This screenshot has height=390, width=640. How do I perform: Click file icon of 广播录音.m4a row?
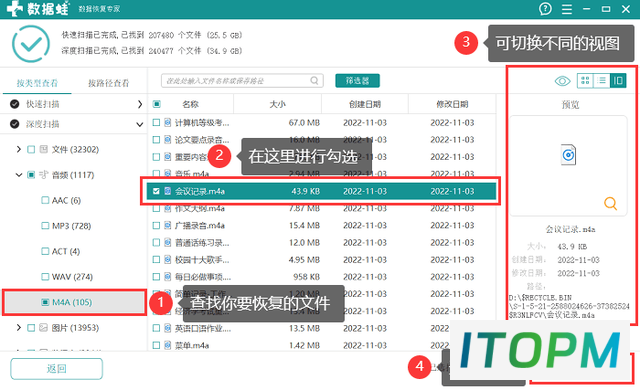pos(167,225)
